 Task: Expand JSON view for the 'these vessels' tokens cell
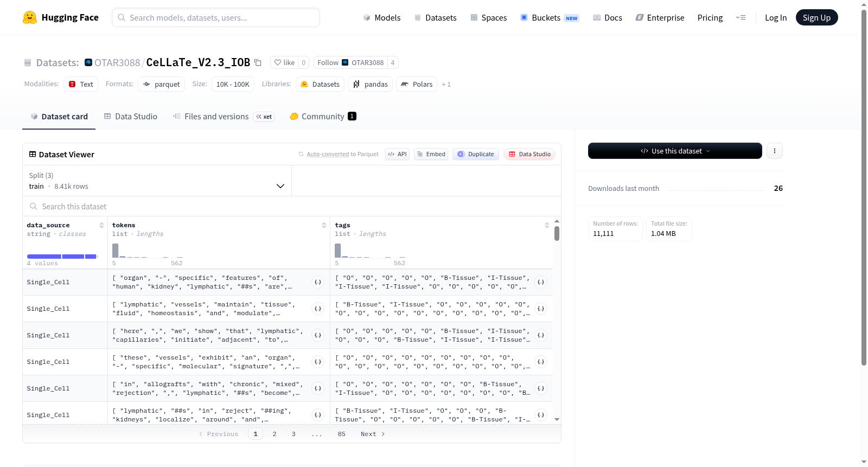318,362
